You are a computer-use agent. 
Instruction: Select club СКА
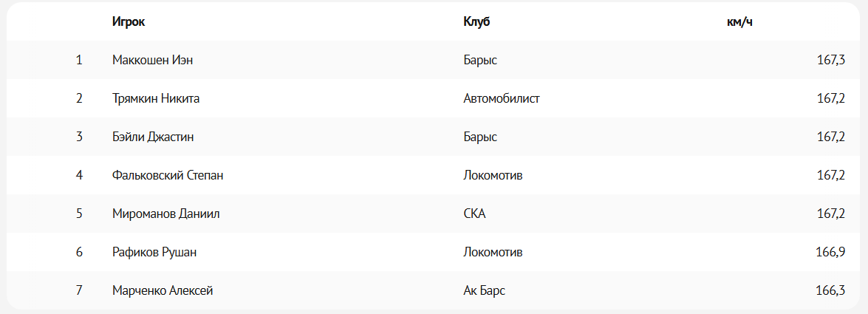tap(474, 214)
